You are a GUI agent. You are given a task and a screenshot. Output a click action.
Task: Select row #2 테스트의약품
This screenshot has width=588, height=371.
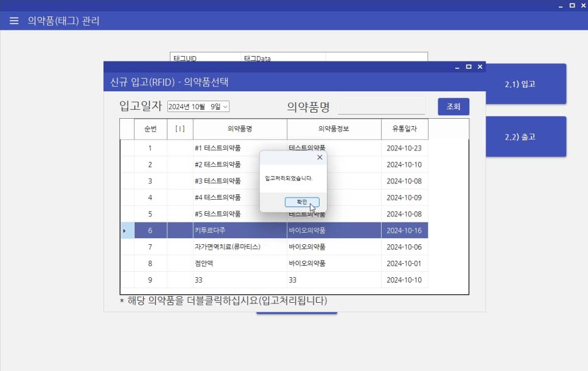[x=274, y=164]
